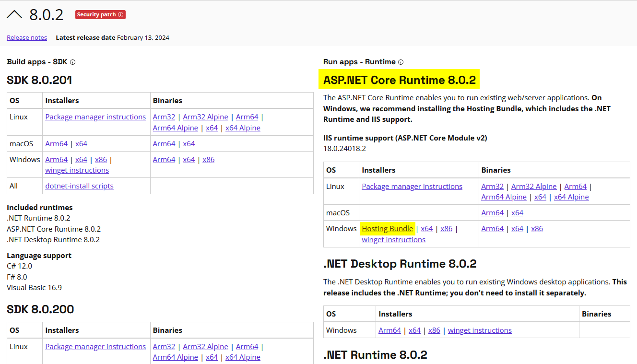Download SDK 8.0.200 Linux x64 binary

click(x=212, y=357)
